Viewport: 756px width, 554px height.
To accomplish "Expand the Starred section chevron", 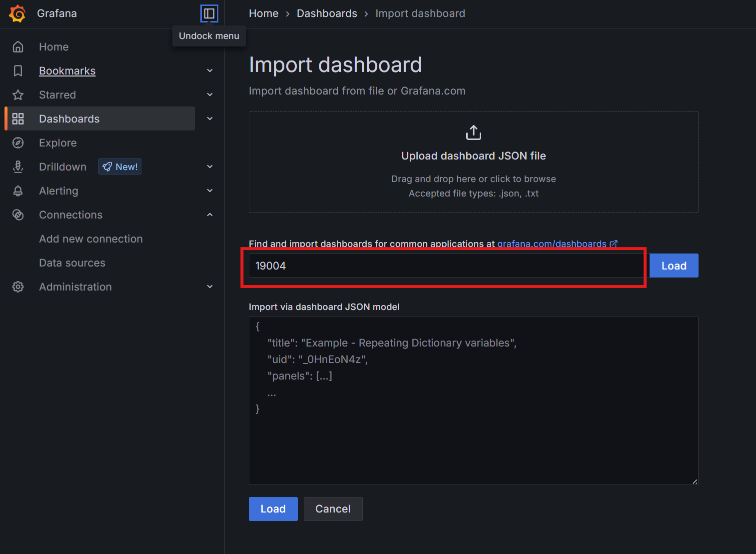I will [210, 95].
